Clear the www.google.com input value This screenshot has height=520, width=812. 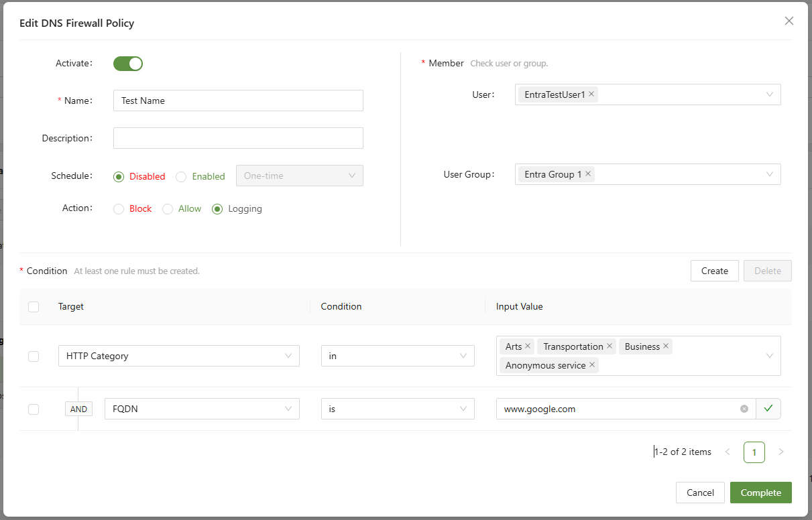[x=744, y=409]
